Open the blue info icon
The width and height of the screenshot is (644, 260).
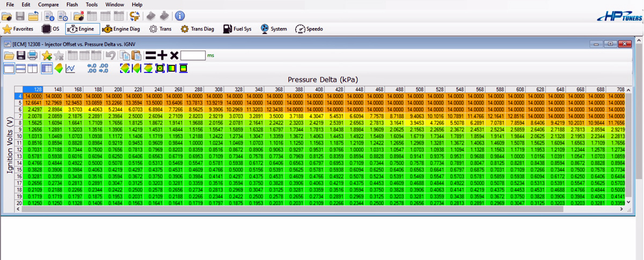pyautogui.click(x=180, y=16)
